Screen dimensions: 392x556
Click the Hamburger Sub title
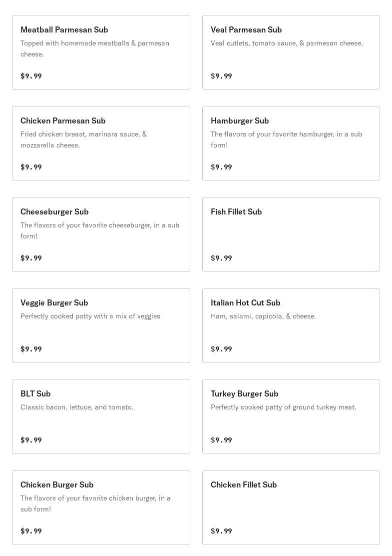pos(240,121)
